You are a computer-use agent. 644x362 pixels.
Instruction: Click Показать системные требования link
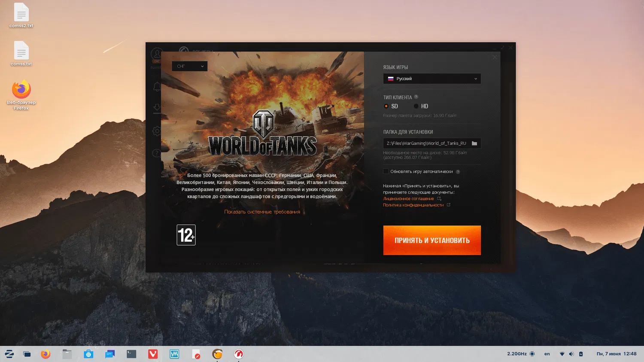click(x=262, y=212)
